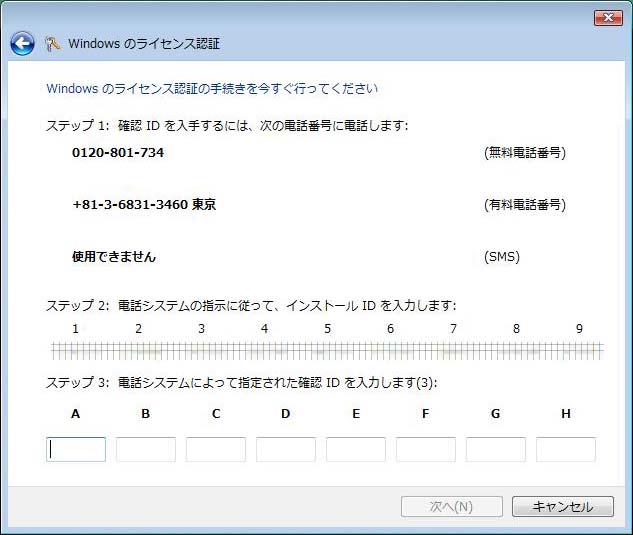Place cursor in confirmation ID field F
This screenshot has height=535, width=633.
tap(426, 449)
